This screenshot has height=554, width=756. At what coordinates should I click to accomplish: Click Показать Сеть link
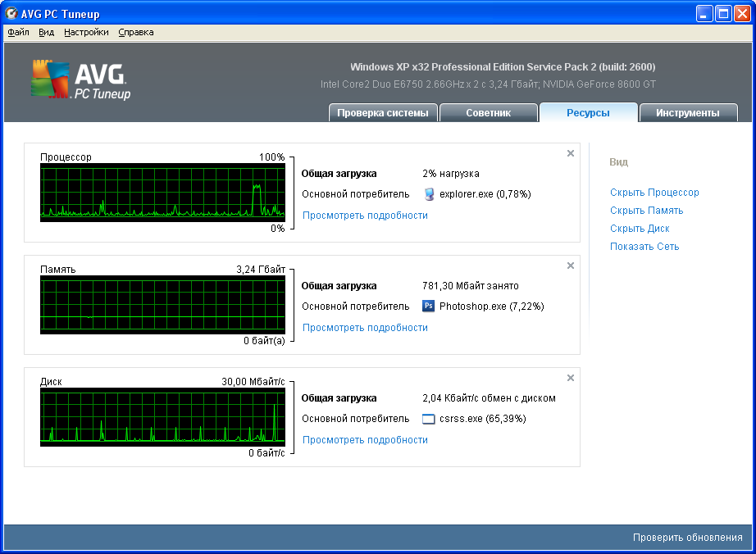pos(644,246)
